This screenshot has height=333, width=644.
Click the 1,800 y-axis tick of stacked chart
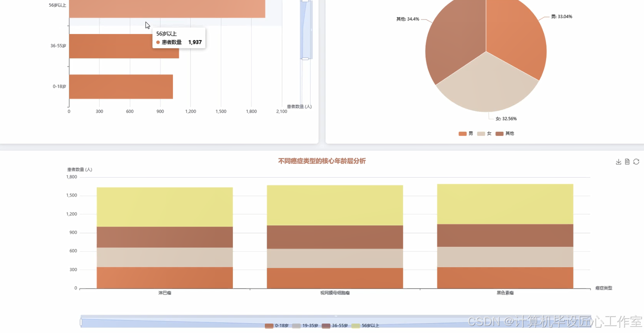tap(71, 177)
